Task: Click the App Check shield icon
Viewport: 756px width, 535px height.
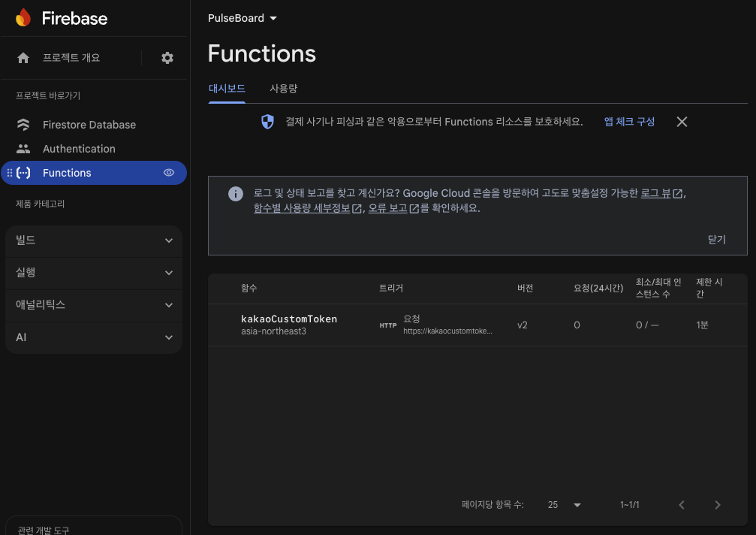Action: click(267, 122)
